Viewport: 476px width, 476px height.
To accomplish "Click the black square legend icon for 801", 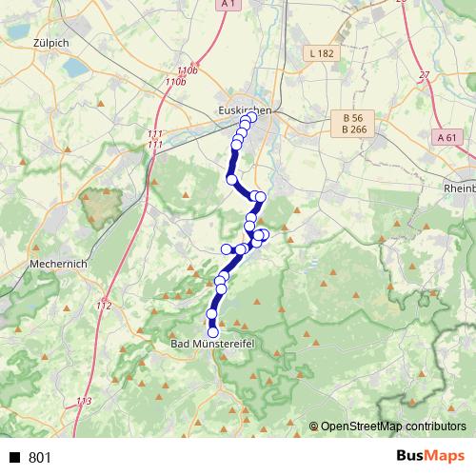I will click(x=14, y=457).
